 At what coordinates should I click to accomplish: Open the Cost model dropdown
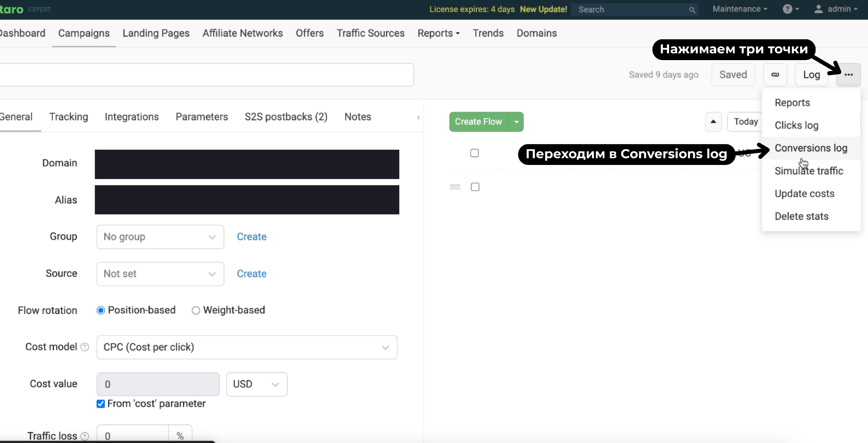(247, 347)
